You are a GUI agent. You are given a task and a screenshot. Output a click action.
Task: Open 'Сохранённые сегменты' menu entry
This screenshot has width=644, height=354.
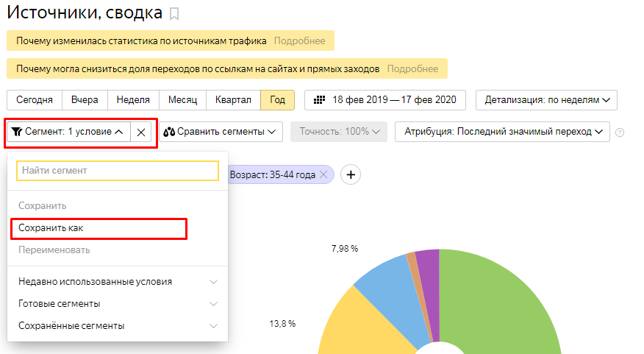coord(118,325)
